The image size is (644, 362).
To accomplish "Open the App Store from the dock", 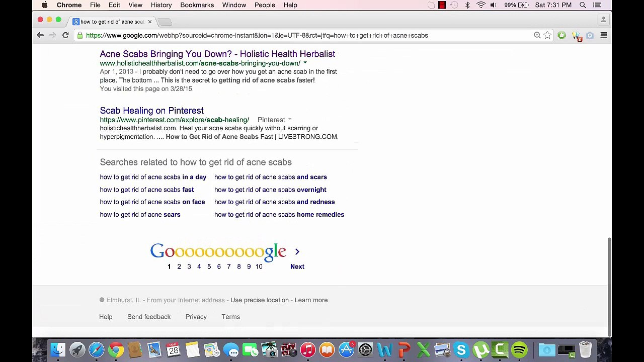I will [346, 350].
